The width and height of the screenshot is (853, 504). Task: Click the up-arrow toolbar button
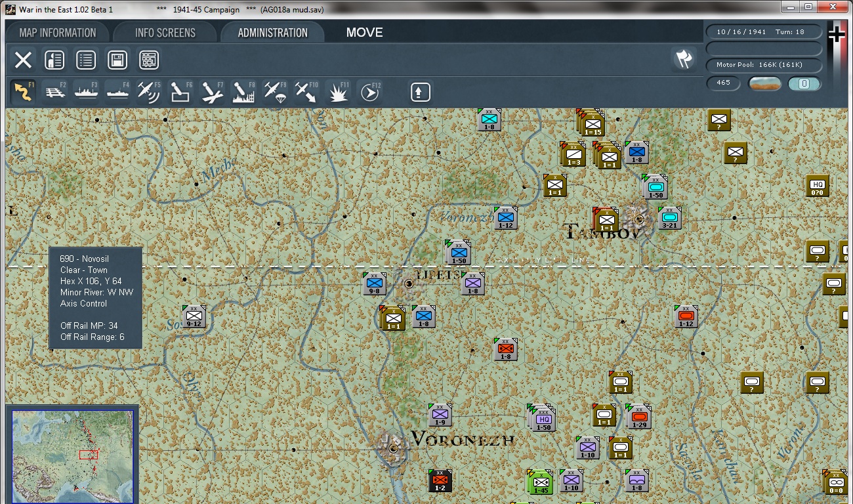point(421,92)
